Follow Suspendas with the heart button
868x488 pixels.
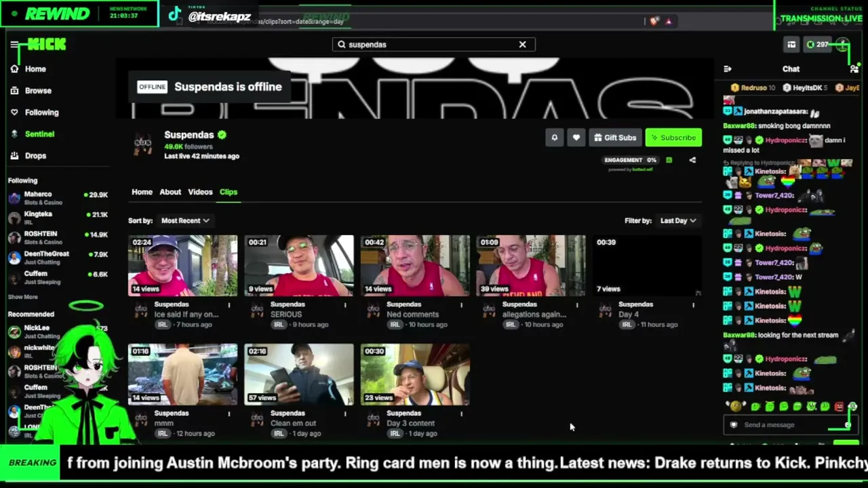576,138
